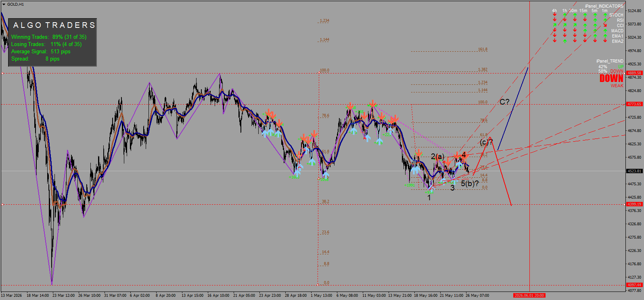
Task: Select the (c)? wave label
Action: (x=486, y=142)
